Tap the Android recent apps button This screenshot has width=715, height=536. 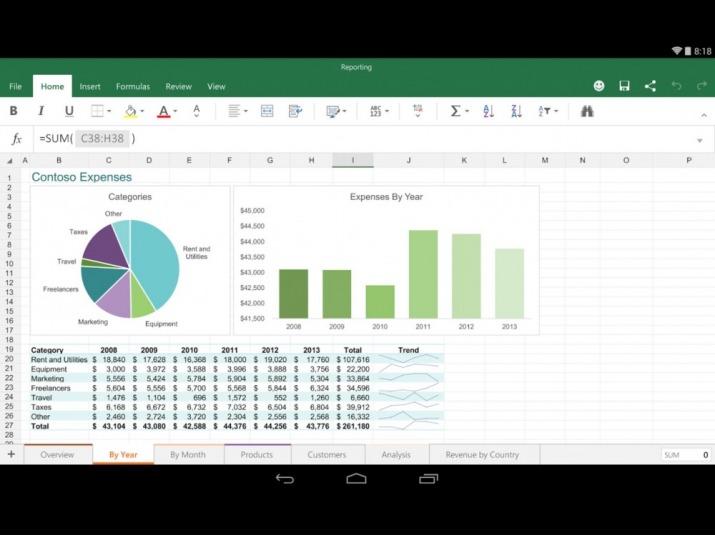(428, 479)
